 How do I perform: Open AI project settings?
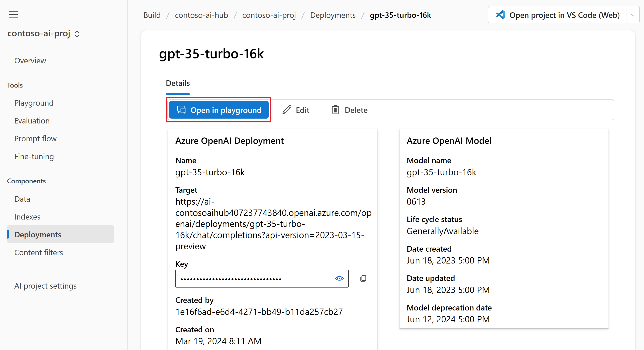(x=45, y=286)
